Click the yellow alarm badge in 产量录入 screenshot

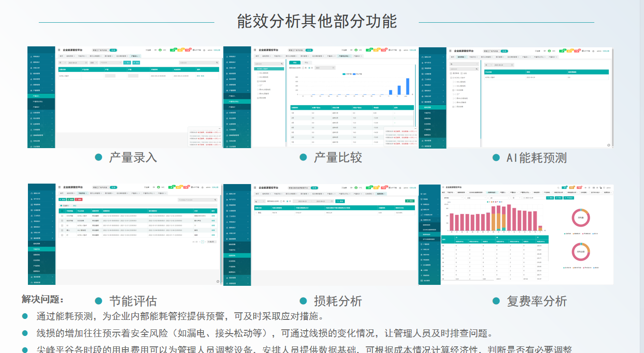pyautogui.click(x=180, y=50)
